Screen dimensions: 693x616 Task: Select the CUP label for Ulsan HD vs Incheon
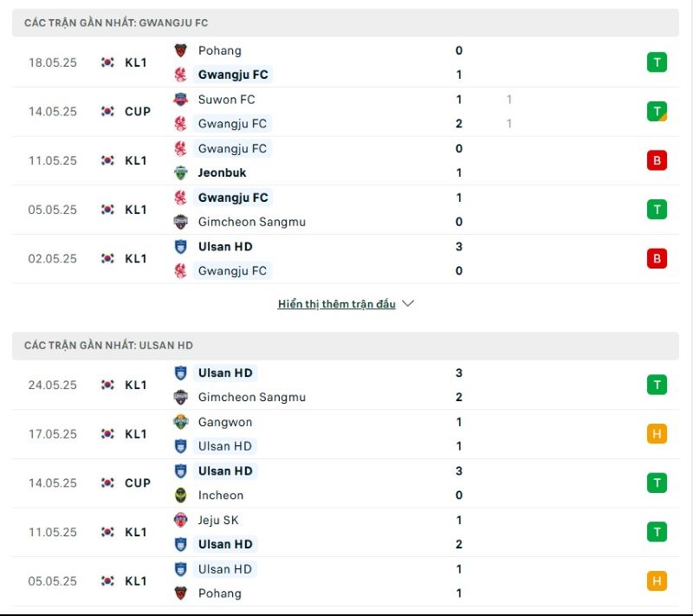coord(138,483)
